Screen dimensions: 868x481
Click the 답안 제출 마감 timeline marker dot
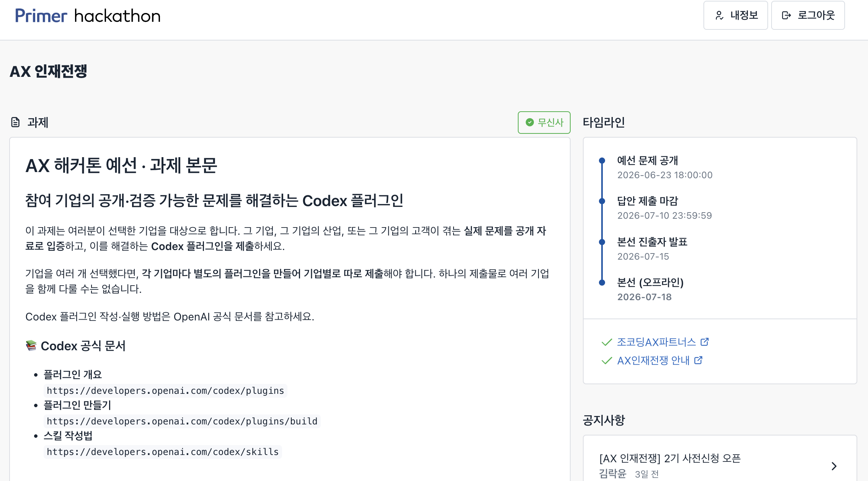602,201
